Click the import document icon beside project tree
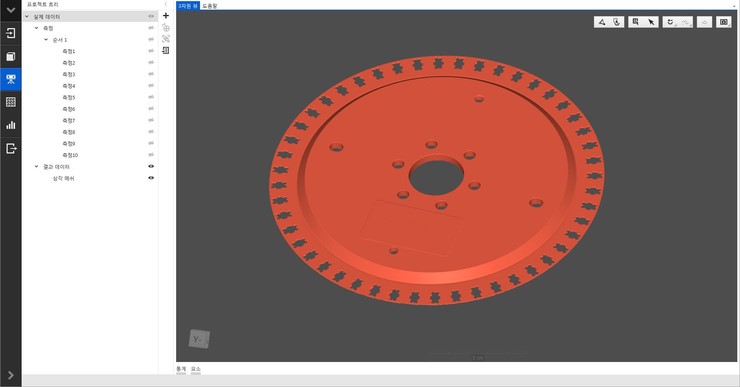Viewport: 740px width, 387px height. pyautogui.click(x=166, y=50)
